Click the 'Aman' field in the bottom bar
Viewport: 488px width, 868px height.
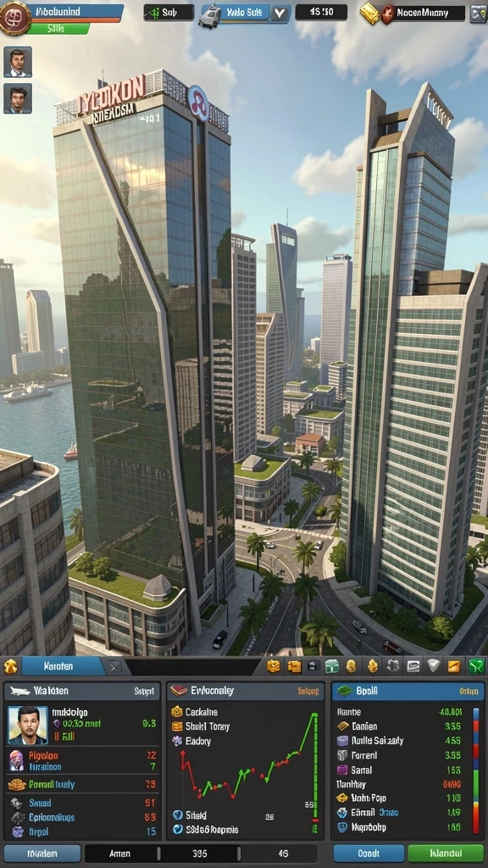tap(121, 853)
